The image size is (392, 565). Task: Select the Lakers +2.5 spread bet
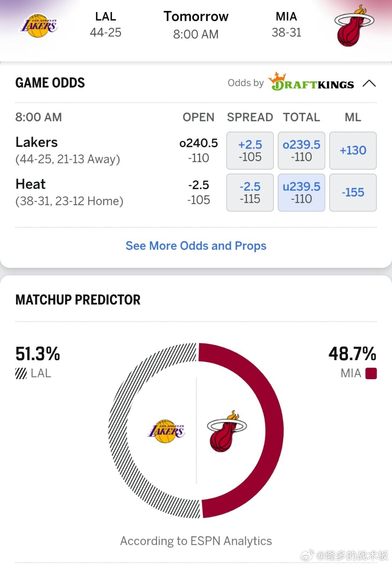point(250,150)
